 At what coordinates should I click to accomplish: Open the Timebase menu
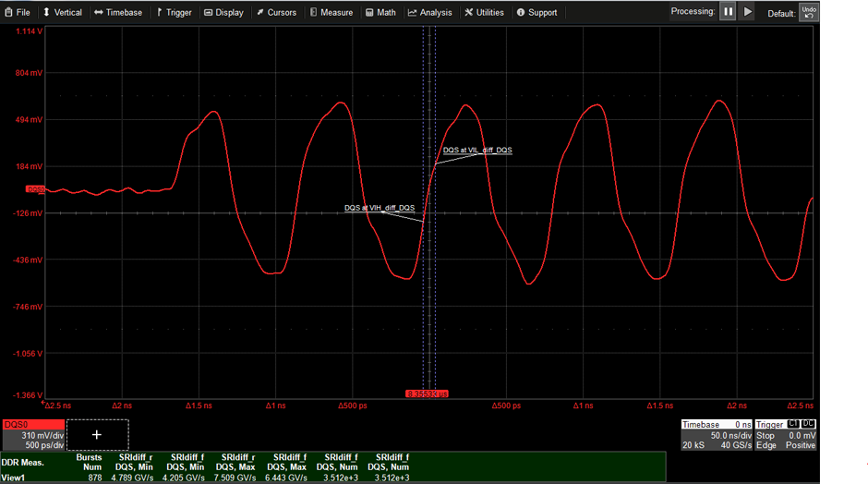[118, 12]
